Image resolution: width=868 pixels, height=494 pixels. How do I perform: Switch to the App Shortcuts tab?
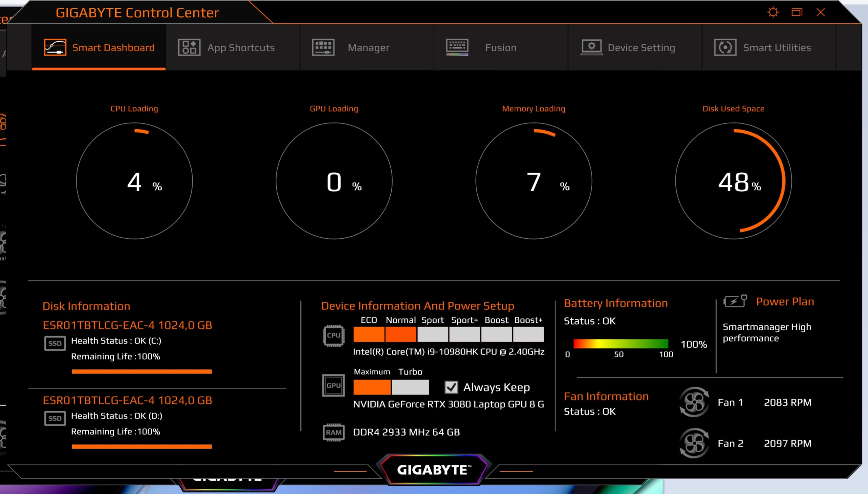point(233,47)
